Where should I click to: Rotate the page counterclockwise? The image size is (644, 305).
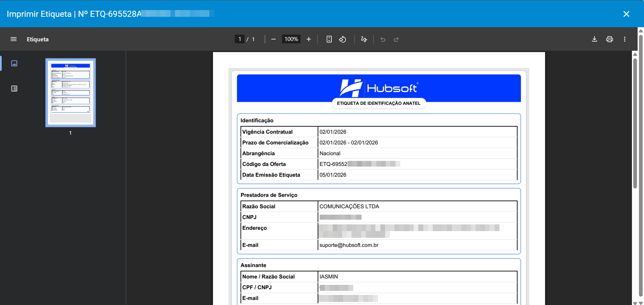click(342, 39)
